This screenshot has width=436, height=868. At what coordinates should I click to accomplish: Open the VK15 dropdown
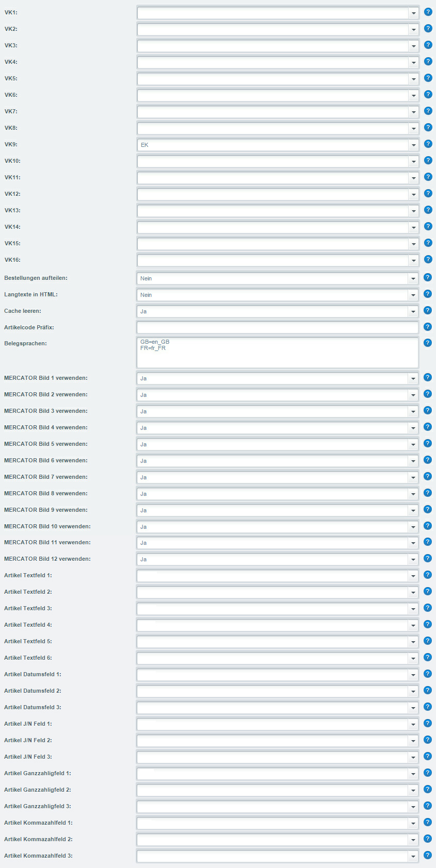click(278, 244)
